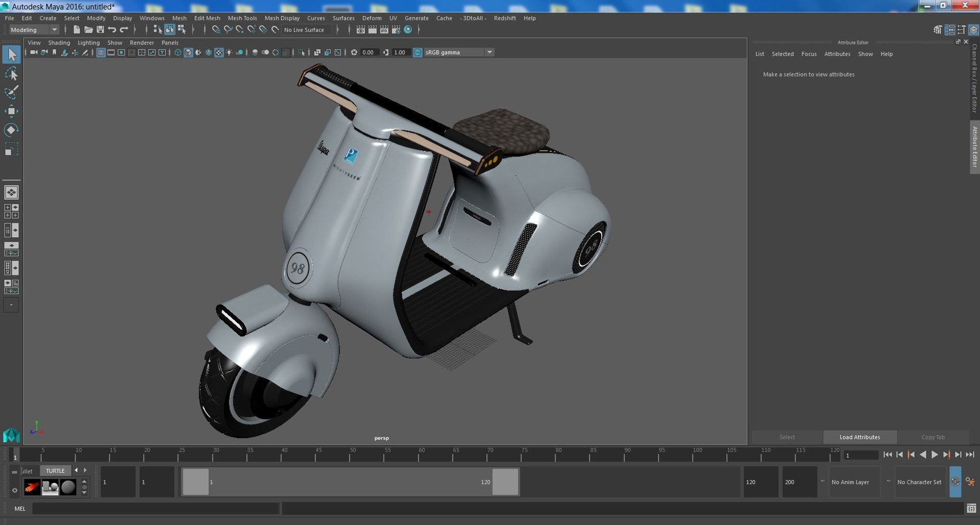Viewport: 980px width, 525px height.
Task: Snap to grids using the magnet icon
Action: coord(216,30)
